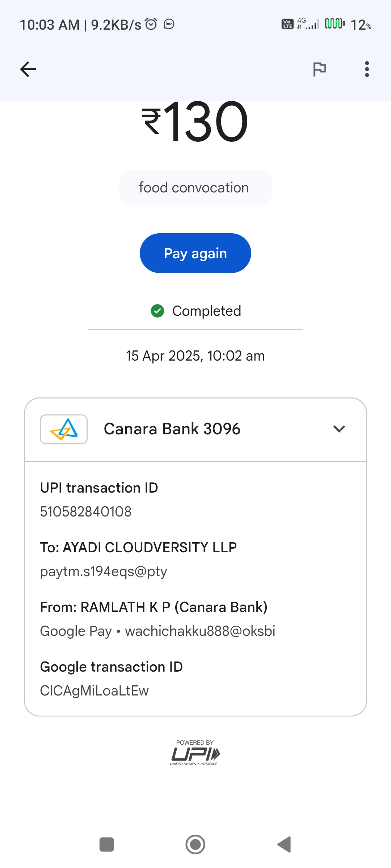Tap the sender UPI ID wachichakku888@oksbi
This screenshot has height=868, width=391.
click(200, 631)
